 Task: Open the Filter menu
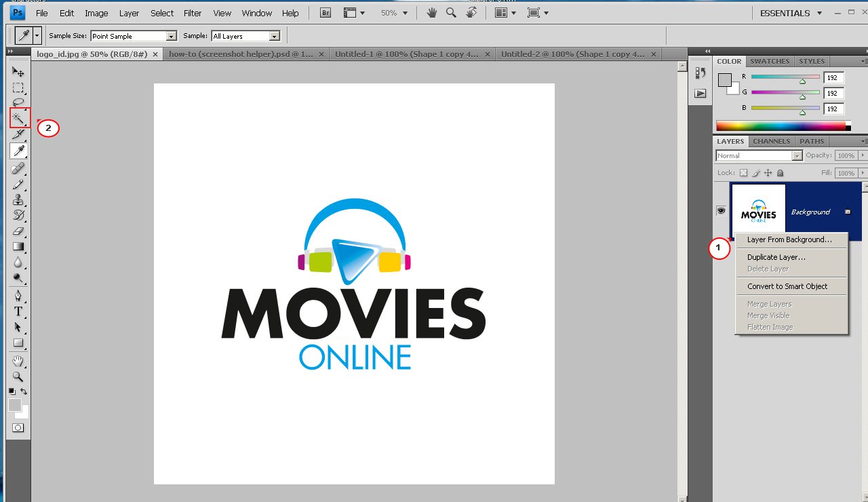192,12
